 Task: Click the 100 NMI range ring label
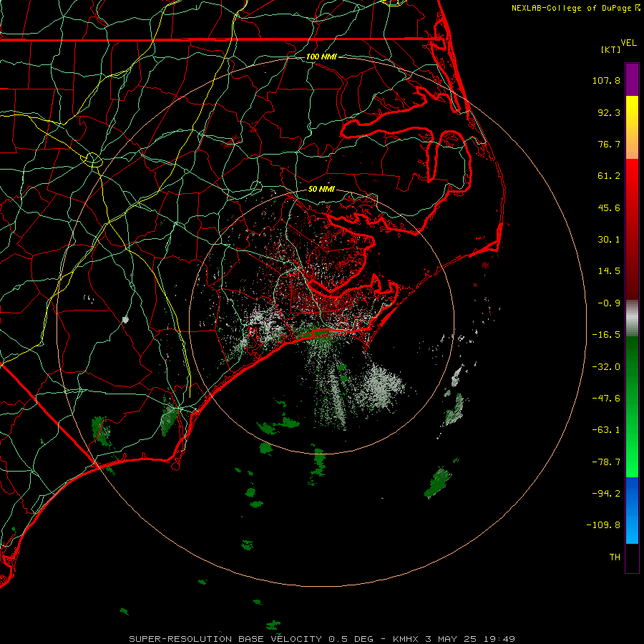[321, 57]
